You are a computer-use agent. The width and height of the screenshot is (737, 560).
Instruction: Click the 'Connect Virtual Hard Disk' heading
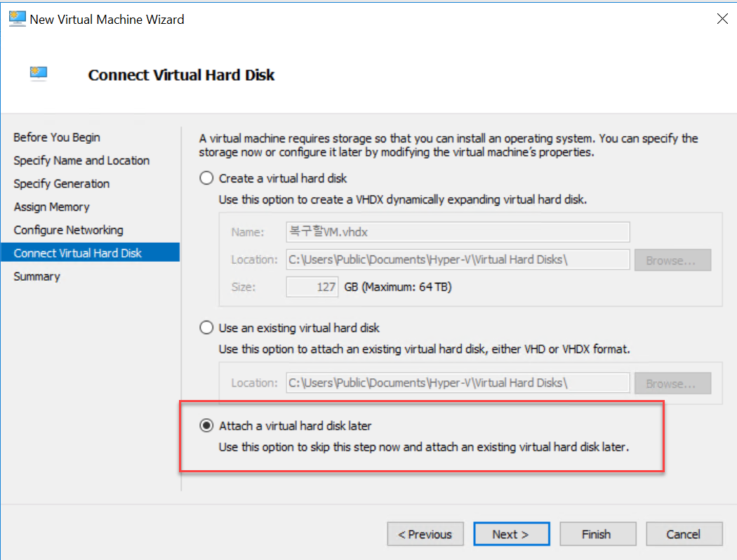click(181, 75)
